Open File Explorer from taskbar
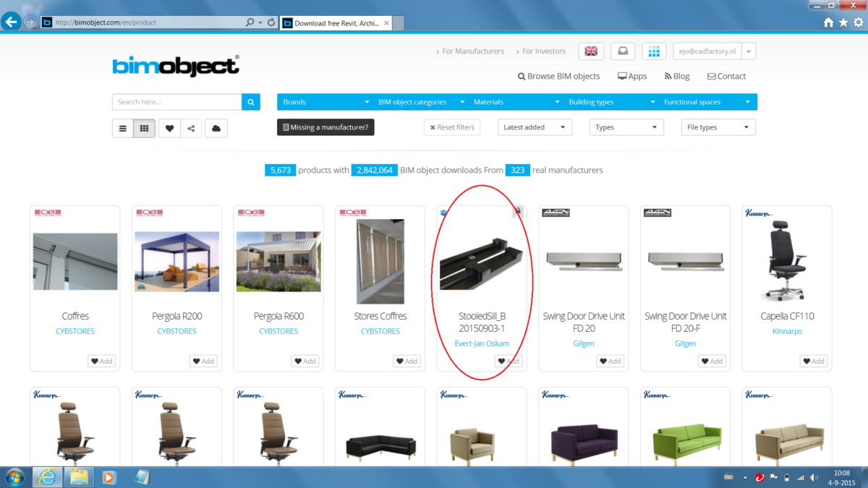Image resolution: width=868 pixels, height=488 pixels. 78,477
